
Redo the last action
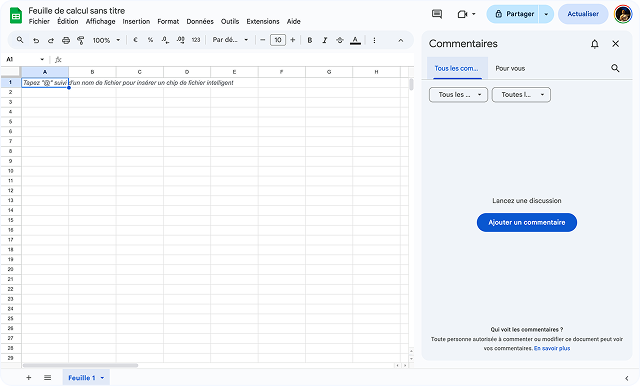[x=51, y=40]
